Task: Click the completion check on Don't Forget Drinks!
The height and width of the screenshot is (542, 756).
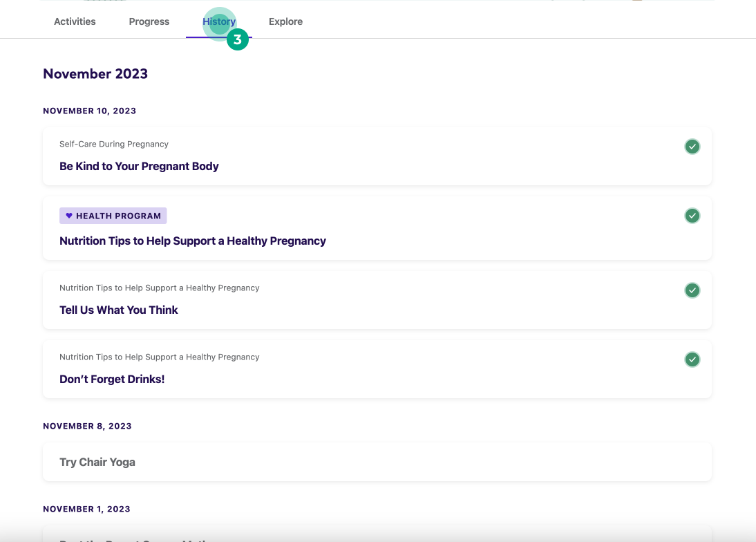Action: point(692,359)
